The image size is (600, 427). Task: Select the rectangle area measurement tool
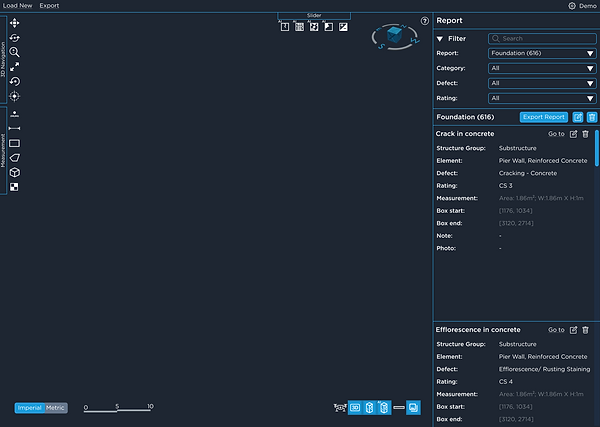click(x=15, y=143)
